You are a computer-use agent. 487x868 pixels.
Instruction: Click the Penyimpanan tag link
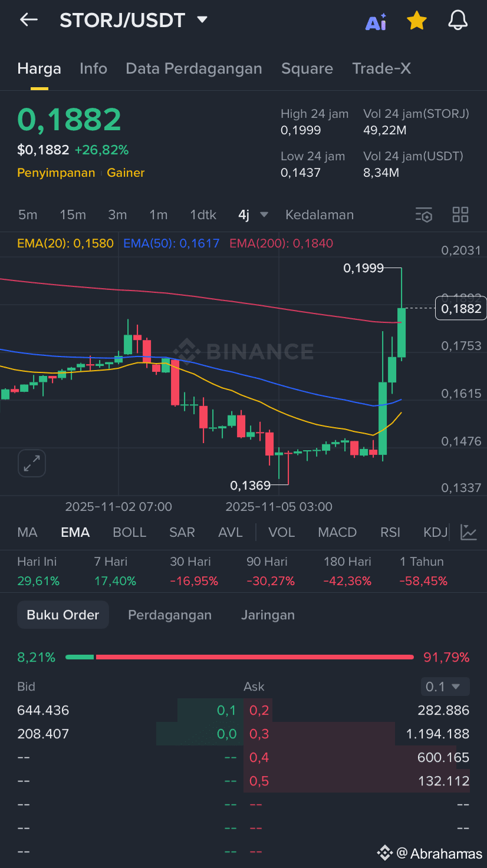point(56,173)
